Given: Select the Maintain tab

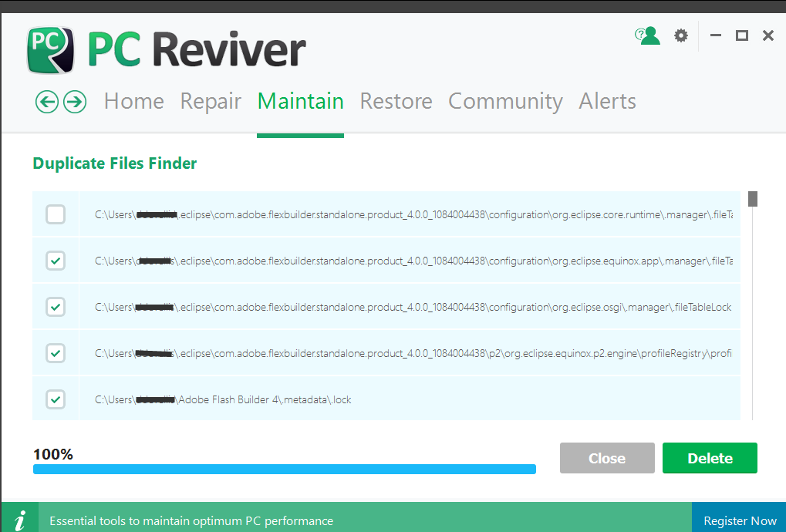Looking at the screenshot, I should [x=300, y=101].
